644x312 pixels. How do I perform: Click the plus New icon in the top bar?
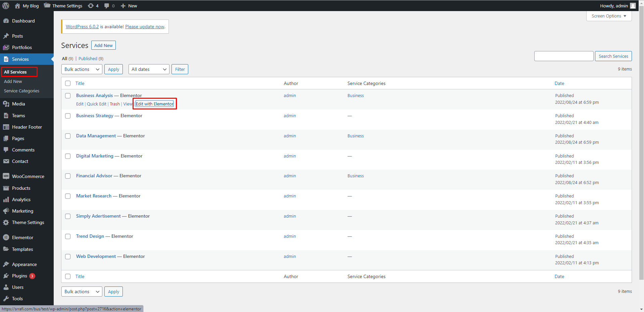pos(123,6)
